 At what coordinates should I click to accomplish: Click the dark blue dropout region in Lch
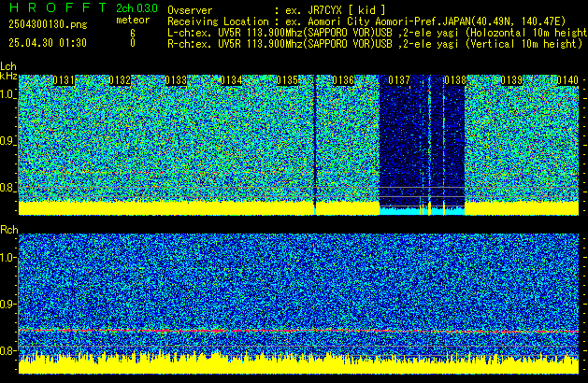click(422, 140)
